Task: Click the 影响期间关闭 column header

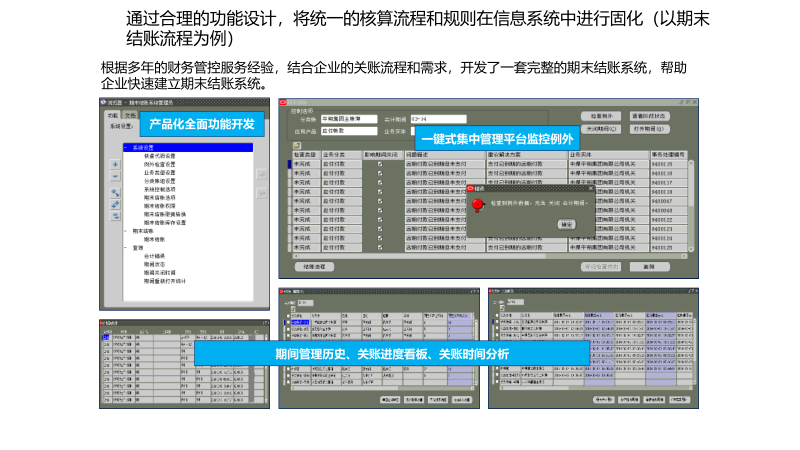Action: click(x=382, y=155)
